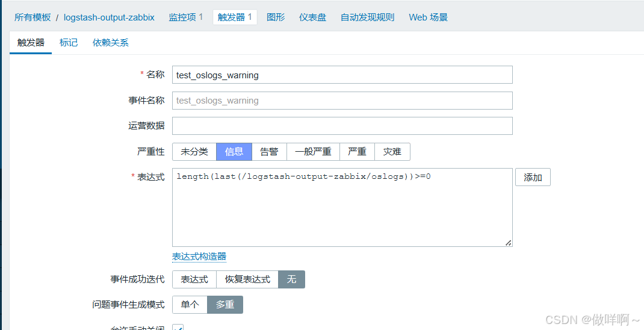Toggle the 允许手动关闭 checkbox
Viewport: 644px width, 330px height.
tap(178, 328)
